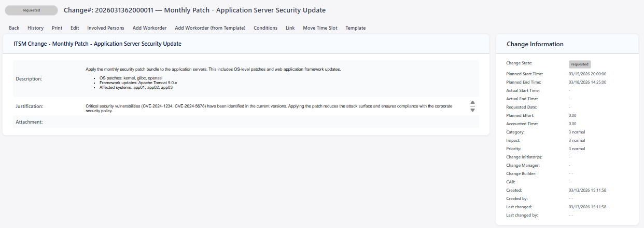Open the Edit action
Screen dimensions: 644x228
coord(75,28)
